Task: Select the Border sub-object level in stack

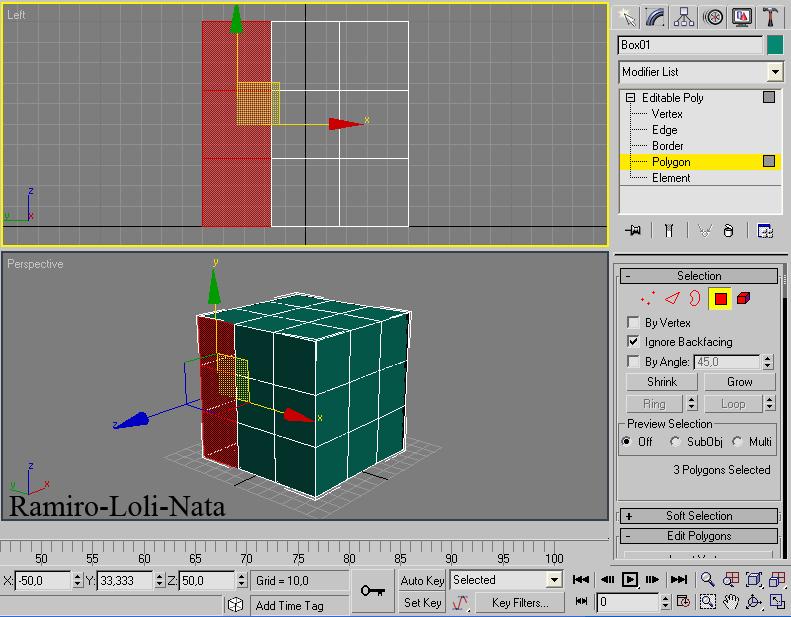Action: [667, 146]
